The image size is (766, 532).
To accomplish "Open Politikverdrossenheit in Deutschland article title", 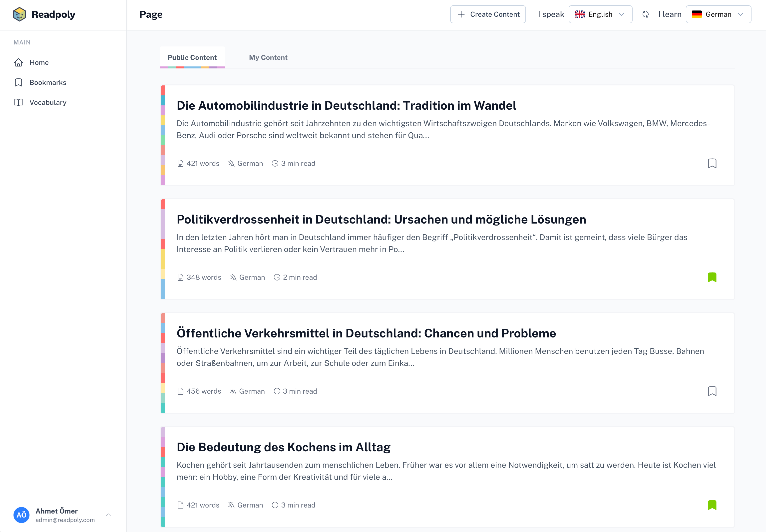I will [381, 220].
